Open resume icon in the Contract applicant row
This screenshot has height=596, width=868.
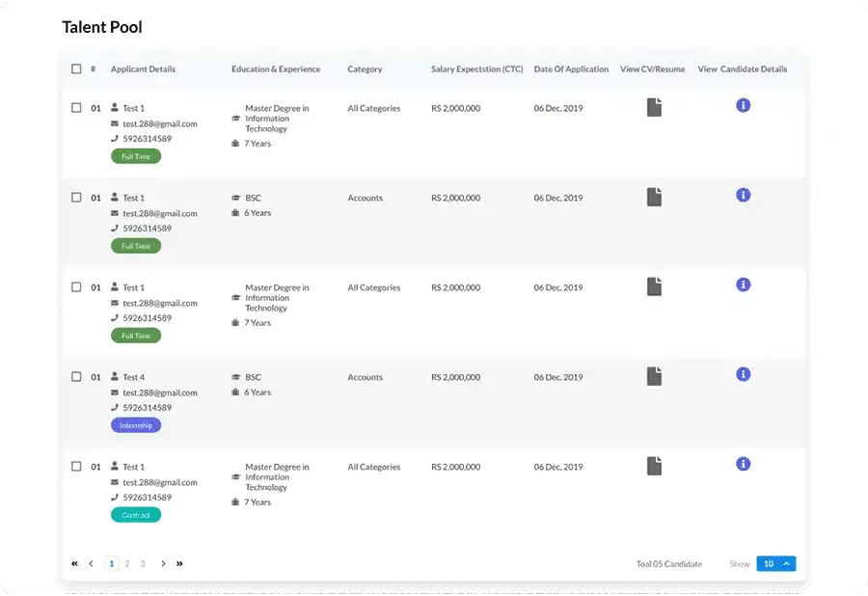654,466
